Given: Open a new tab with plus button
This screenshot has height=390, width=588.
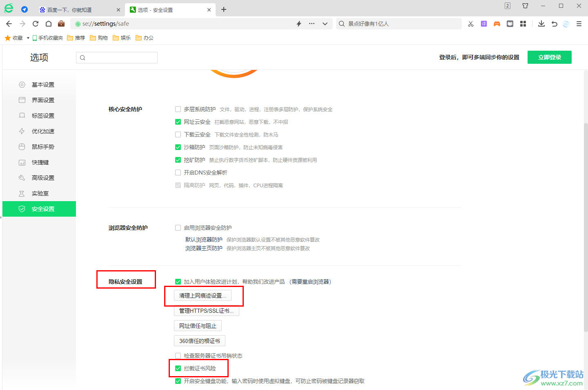Looking at the screenshot, I should click(x=224, y=9).
